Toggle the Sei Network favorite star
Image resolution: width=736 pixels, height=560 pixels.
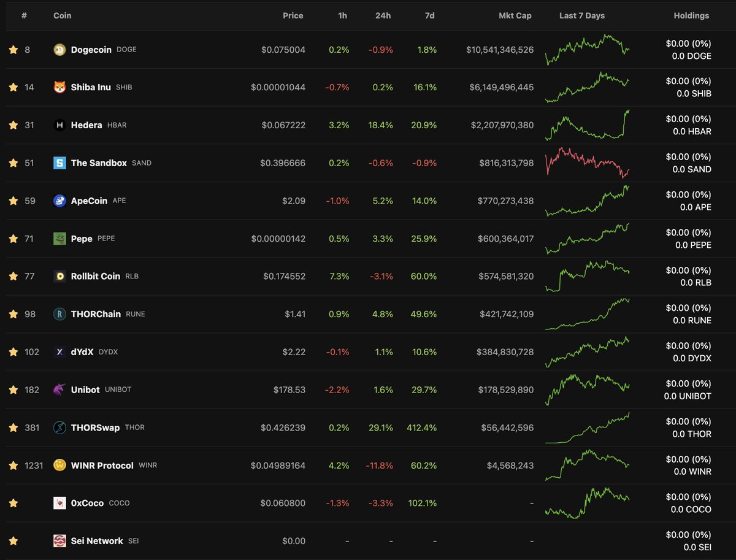pyautogui.click(x=13, y=541)
